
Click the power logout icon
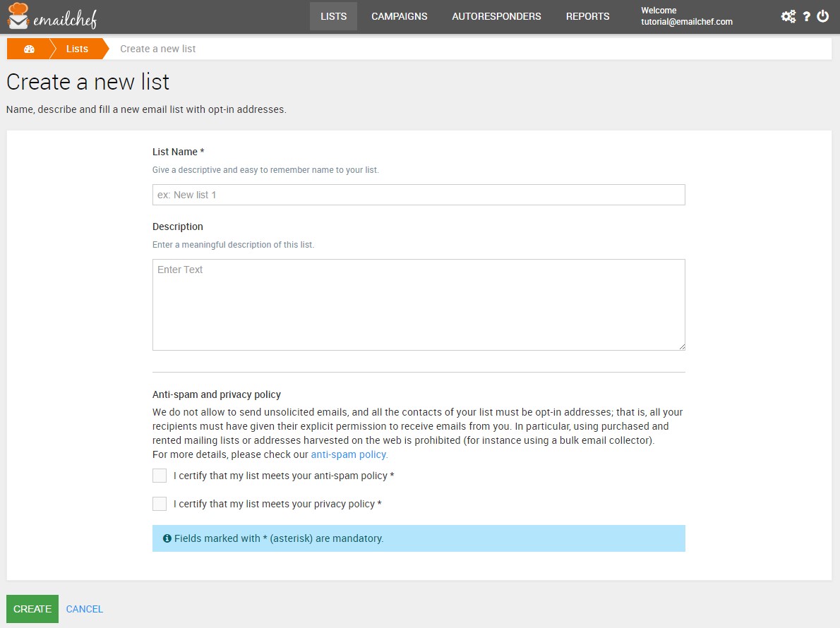pyautogui.click(x=823, y=17)
